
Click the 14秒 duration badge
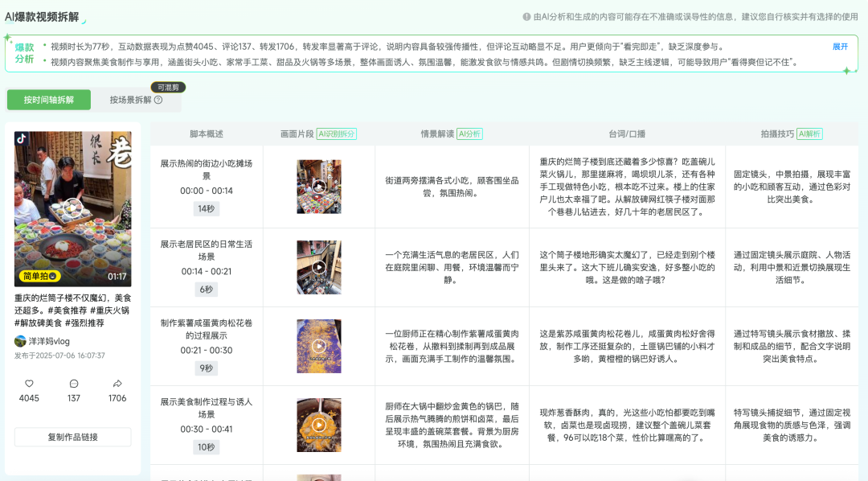(207, 209)
